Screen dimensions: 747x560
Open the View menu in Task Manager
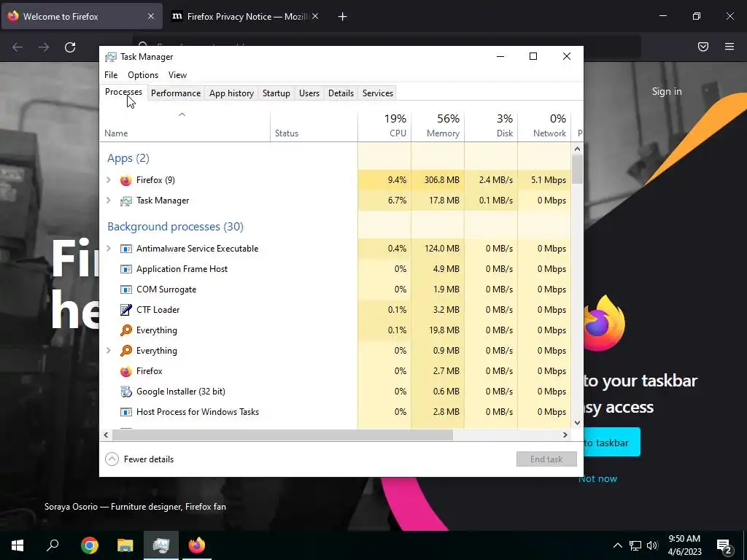[x=177, y=75]
